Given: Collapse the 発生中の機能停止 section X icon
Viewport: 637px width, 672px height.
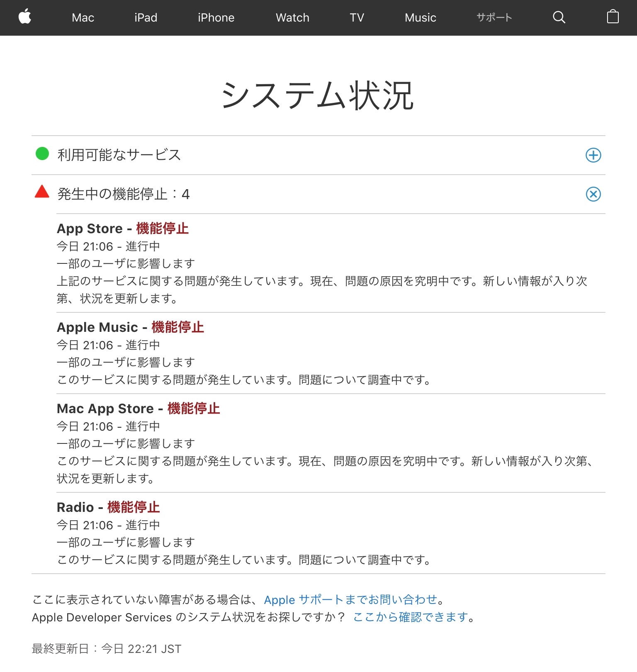Looking at the screenshot, I should click(593, 194).
